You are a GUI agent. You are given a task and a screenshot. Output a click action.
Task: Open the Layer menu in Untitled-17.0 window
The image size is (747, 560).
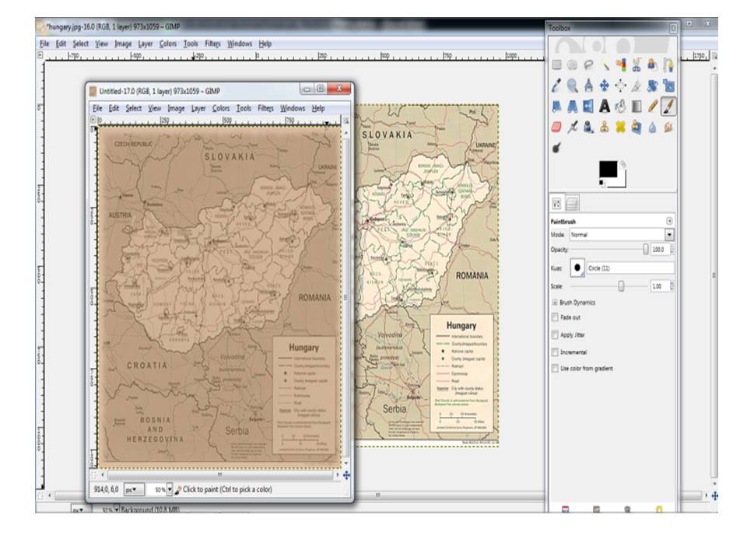click(x=198, y=109)
